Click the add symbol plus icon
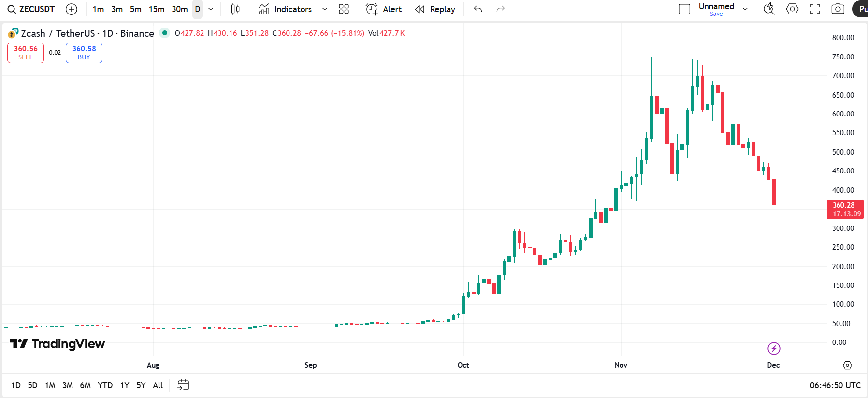The width and height of the screenshot is (868, 398). (x=72, y=9)
